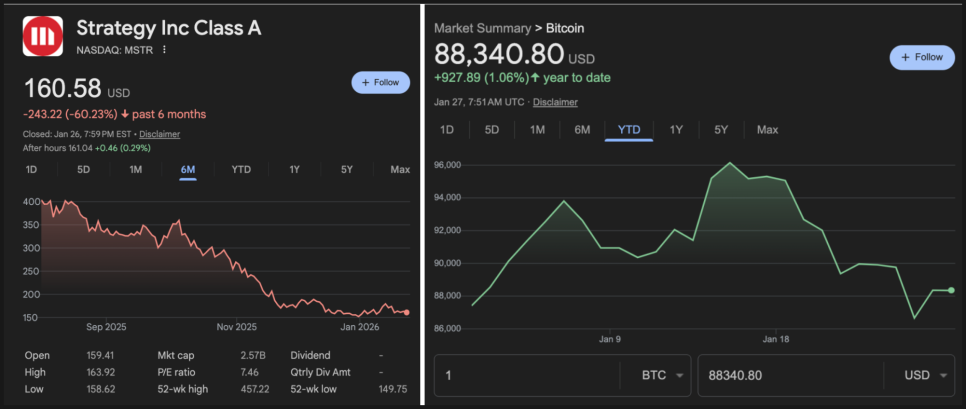Click the endpoint dot on Bitcoin chart

pyautogui.click(x=951, y=290)
